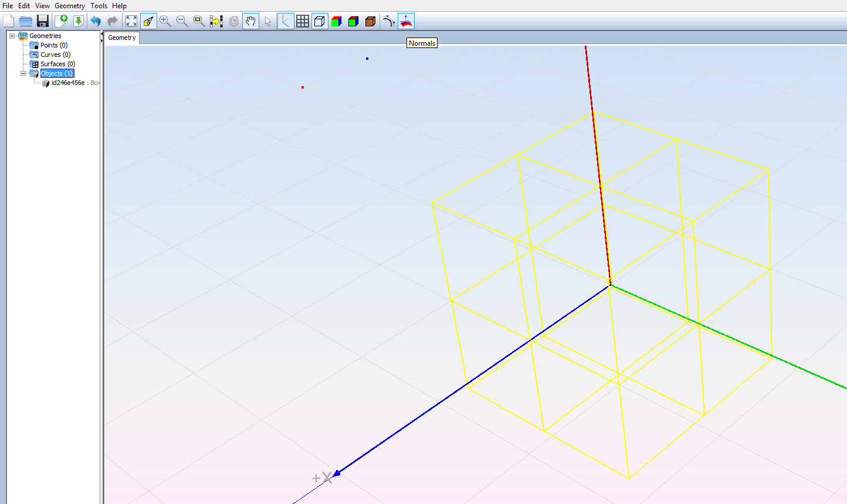Click the Zoom Out magnifier icon
This screenshot has height=504, width=847.
[182, 22]
